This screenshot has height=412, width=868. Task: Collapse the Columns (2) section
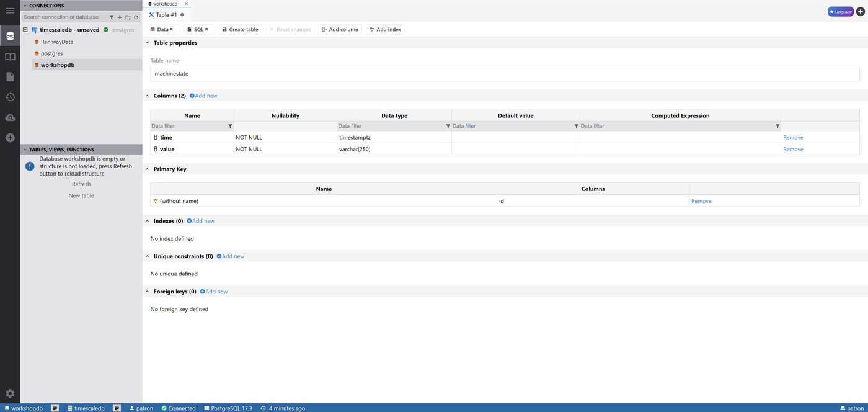pos(147,96)
